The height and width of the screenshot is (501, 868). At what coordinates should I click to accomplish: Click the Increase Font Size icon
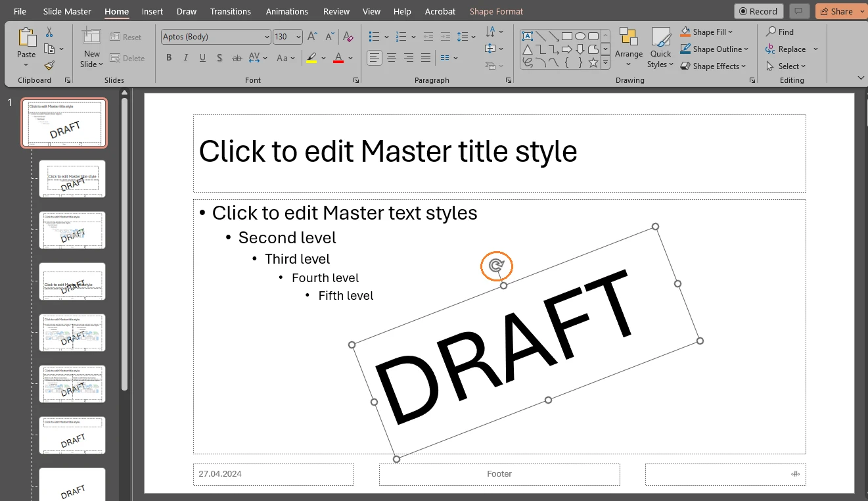tap(312, 37)
